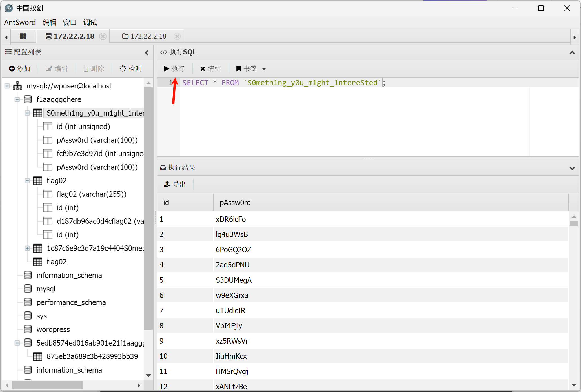581x392 pixels.
Task: Click the horizontal scrollbar in config tree
Action: pyautogui.click(x=47, y=385)
